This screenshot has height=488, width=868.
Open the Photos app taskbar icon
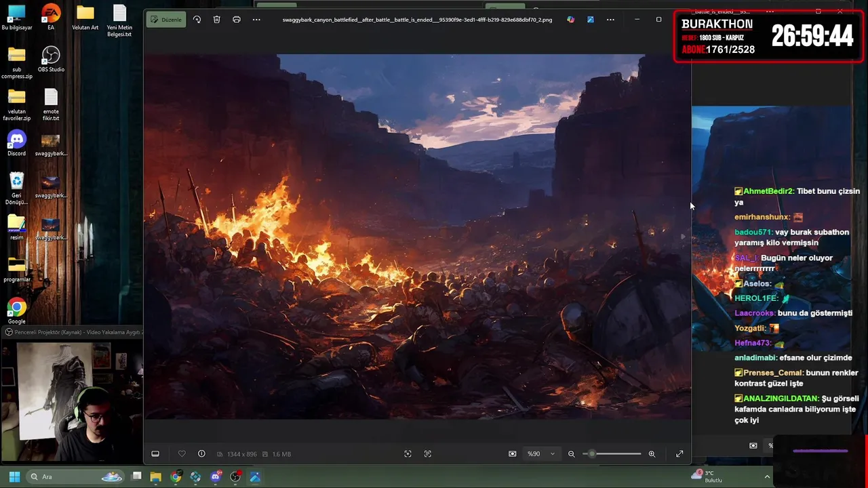(255, 477)
